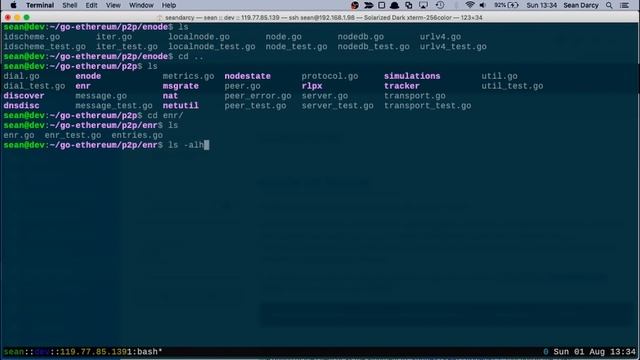640x360 pixels.
Task: Click the simulations directory name
Action: [x=412, y=76]
